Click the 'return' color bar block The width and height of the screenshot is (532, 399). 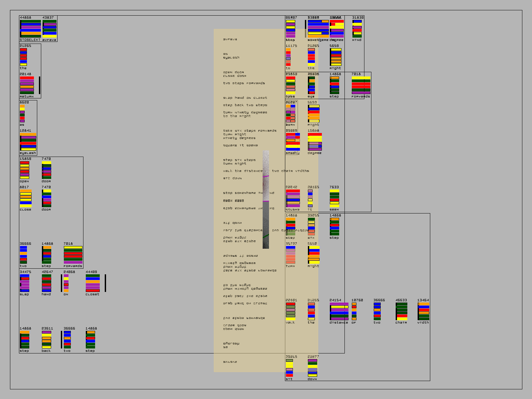point(27,85)
